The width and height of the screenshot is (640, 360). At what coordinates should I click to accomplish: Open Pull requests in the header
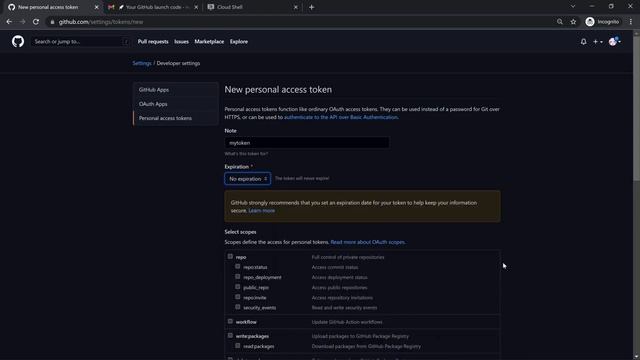click(x=153, y=42)
